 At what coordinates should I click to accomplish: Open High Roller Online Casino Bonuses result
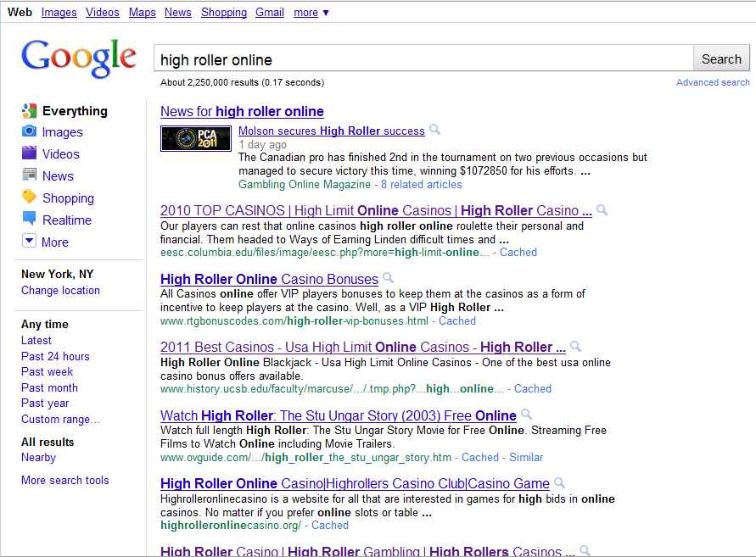[270, 279]
